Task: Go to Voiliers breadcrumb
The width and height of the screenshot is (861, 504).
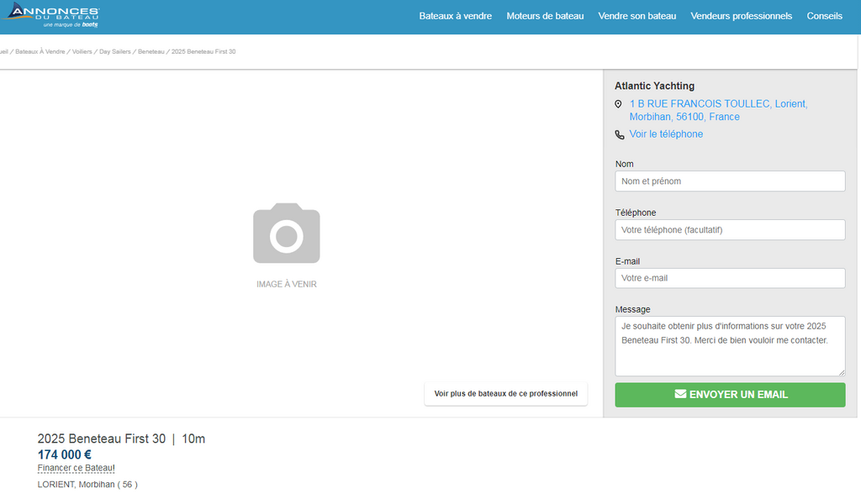Action: pos(82,51)
